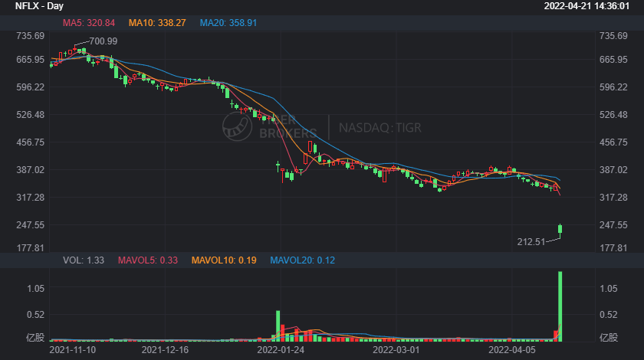Click left axis price label 735.69

31,36
